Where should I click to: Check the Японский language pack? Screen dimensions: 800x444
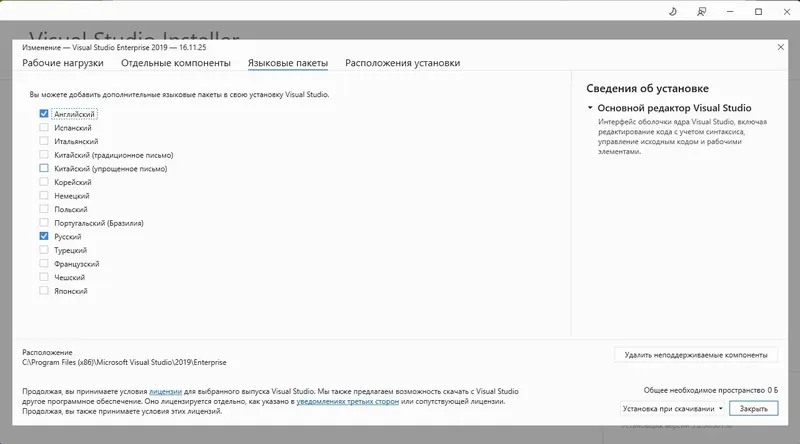point(44,291)
